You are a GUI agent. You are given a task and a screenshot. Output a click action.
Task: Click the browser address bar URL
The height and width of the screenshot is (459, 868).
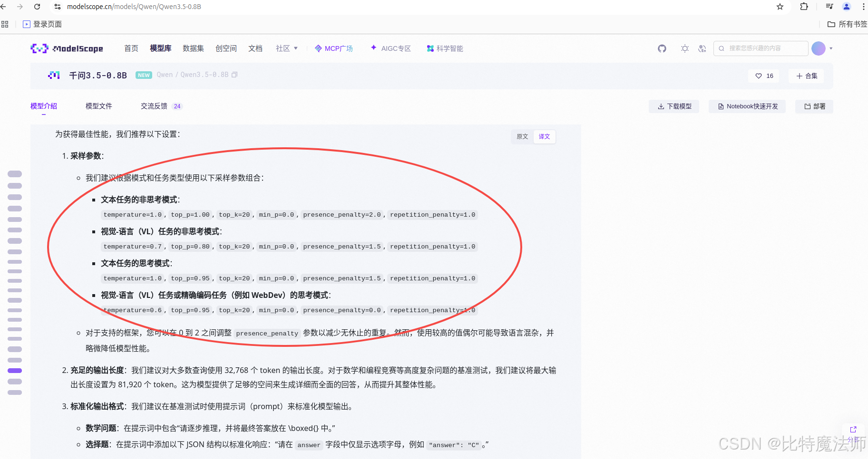click(134, 7)
